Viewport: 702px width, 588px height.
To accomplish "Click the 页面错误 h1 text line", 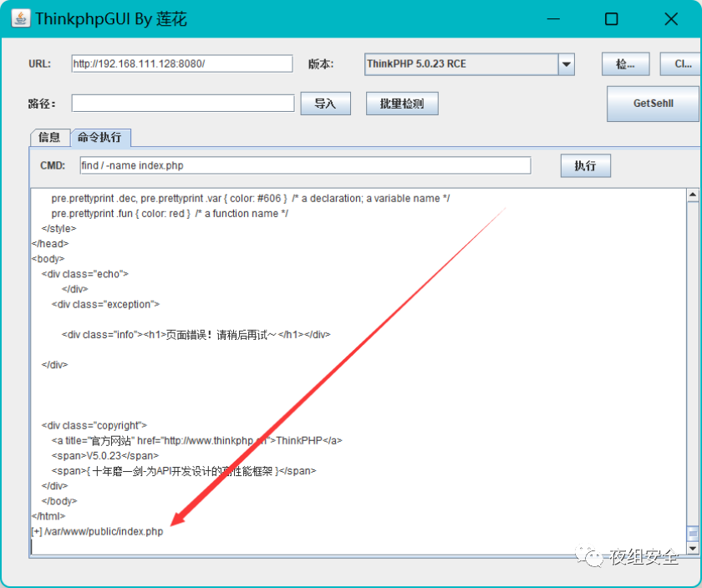I will [196, 334].
